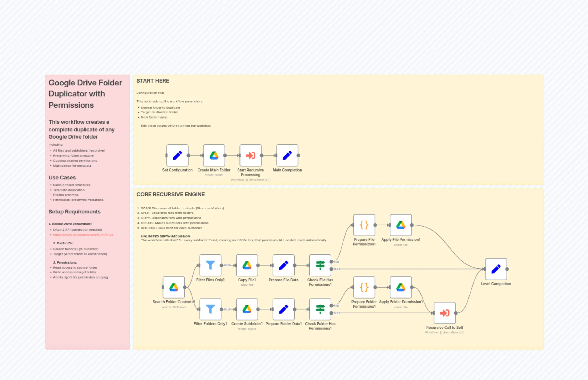The width and height of the screenshot is (588, 380).
Task: Open the Start Recursive Processing node
Action: click(250, 155)
